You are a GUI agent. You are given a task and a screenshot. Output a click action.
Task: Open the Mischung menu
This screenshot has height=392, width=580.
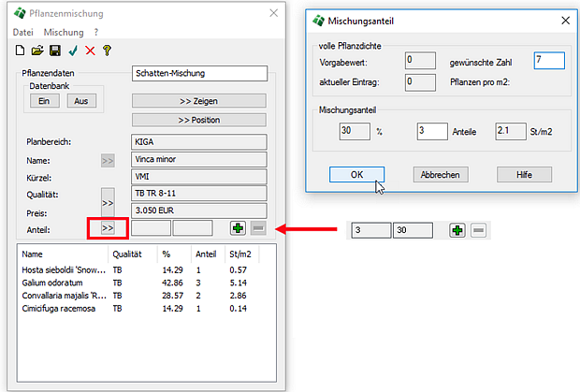point(64,32)
